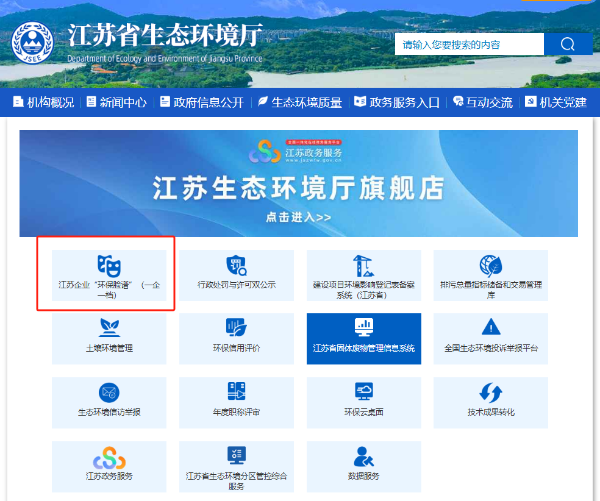Screen dimensions: 600x501
Task: Click the JSEE department logo emblem
Action: [x=33, y=43]
